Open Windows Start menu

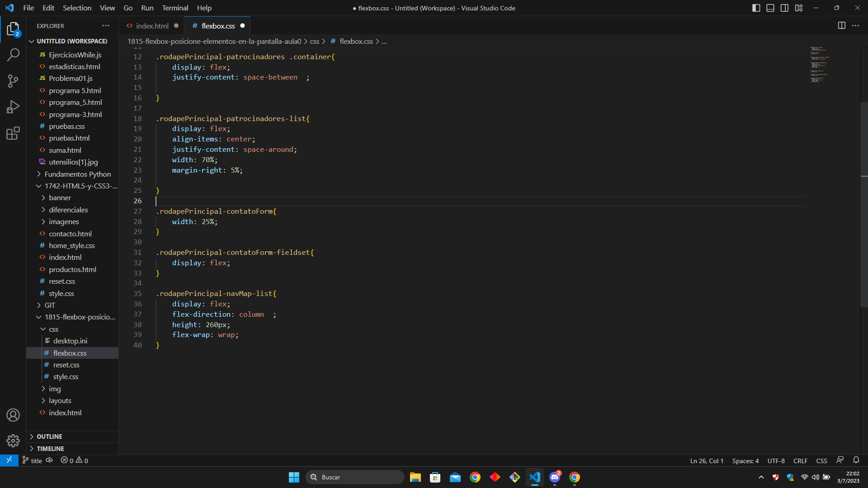tap(294, 477)
